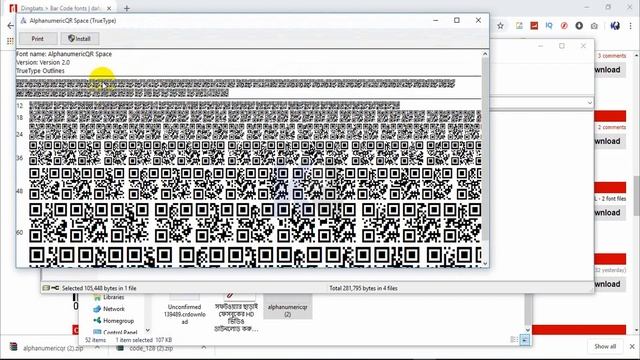Viewport: 640px width, 360px height.
Task: Click the font viewer vertical scrollbar thumb
Action: tap(485, 149)
